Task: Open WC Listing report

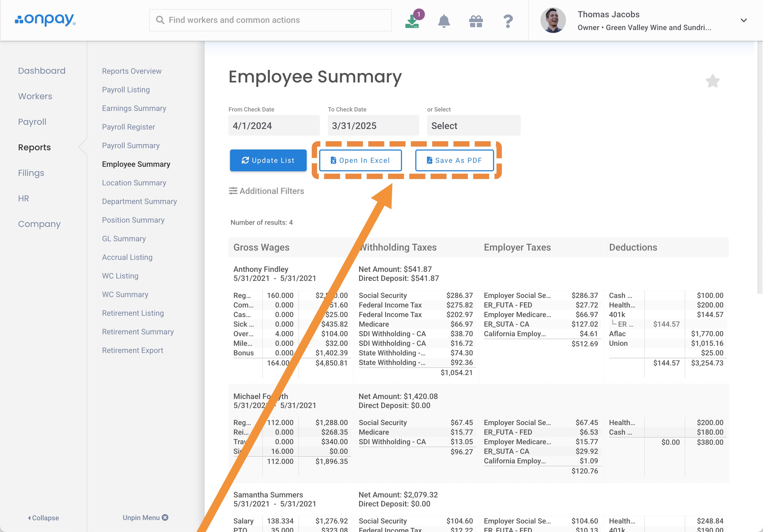Action: click(x=120, y=276)
